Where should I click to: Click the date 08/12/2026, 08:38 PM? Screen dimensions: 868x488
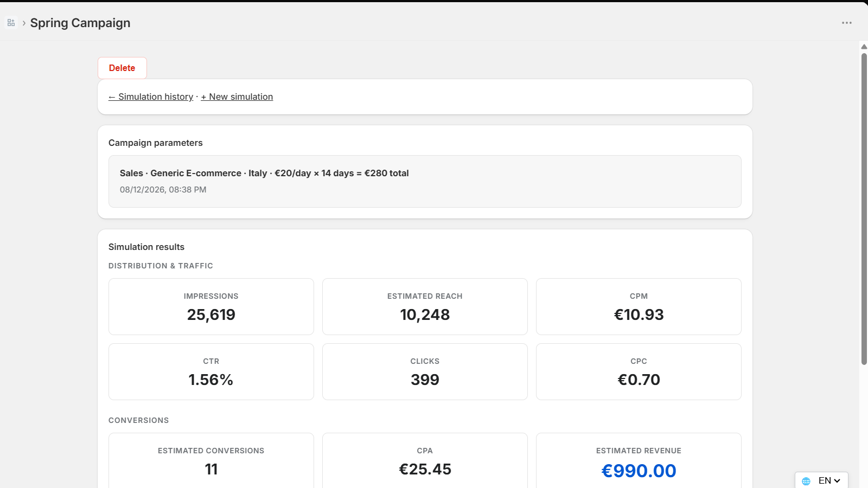[x=163, y=190]
